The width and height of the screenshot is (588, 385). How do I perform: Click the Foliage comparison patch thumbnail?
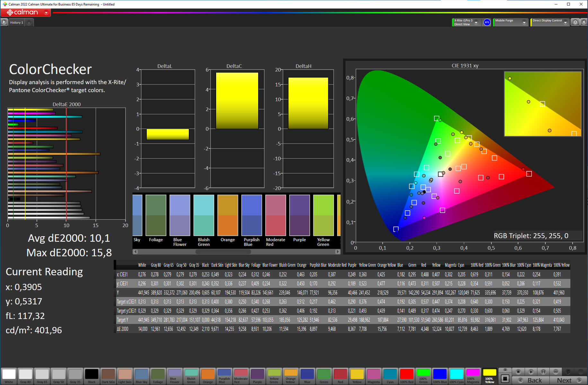156,215
